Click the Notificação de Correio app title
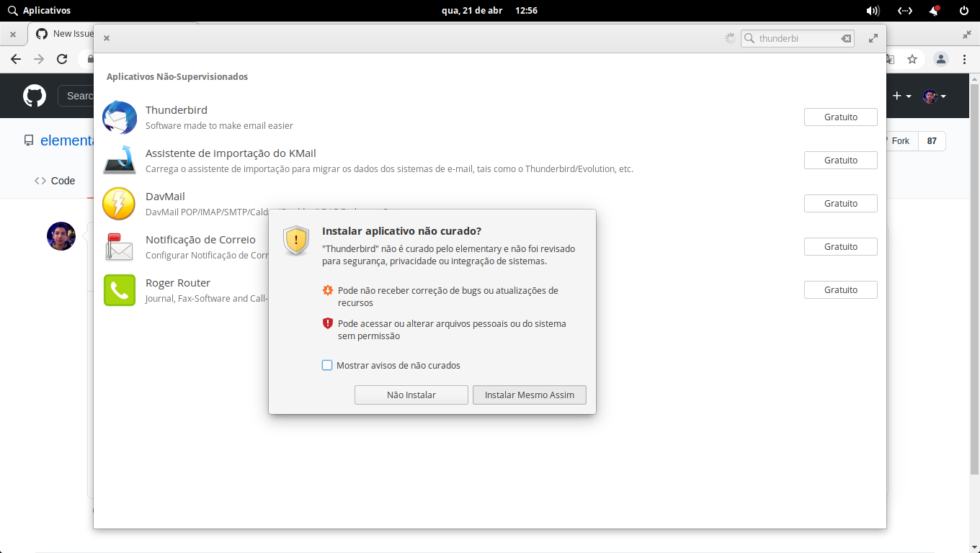 click(x=200, y=240)
